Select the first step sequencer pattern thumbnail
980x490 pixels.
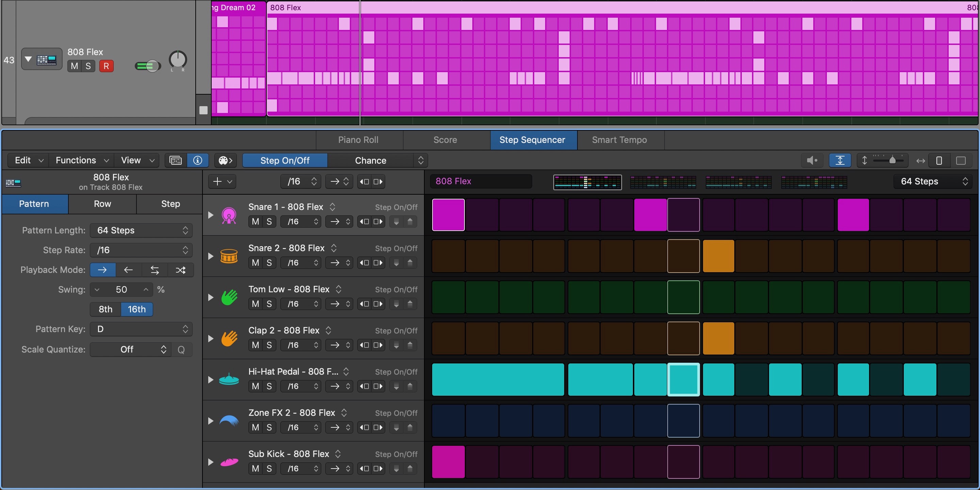[x=587, y=181]
